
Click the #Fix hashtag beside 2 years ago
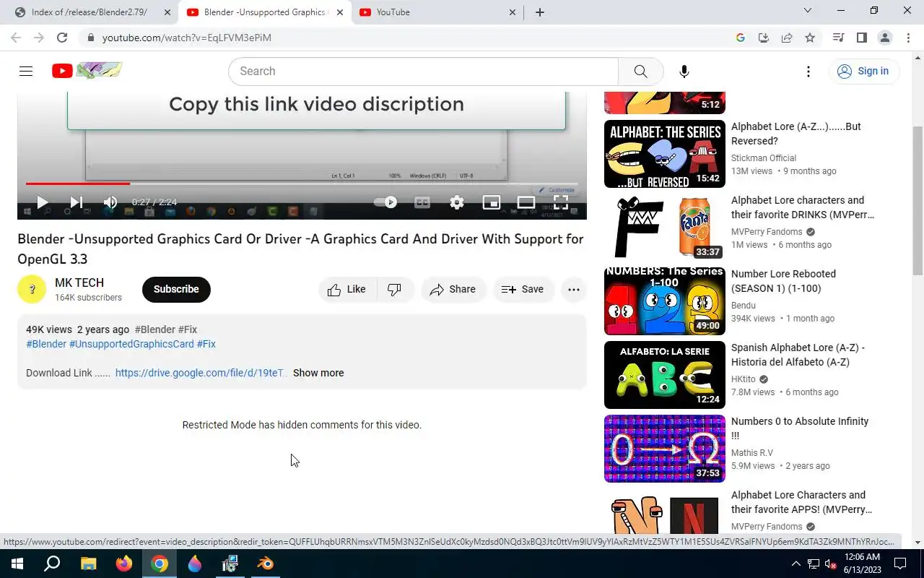point(188,329)
